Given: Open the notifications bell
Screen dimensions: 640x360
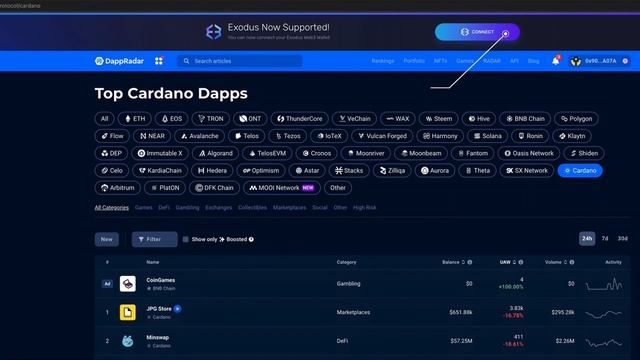Looking at the screenshot, I should (x=556, y=61).
